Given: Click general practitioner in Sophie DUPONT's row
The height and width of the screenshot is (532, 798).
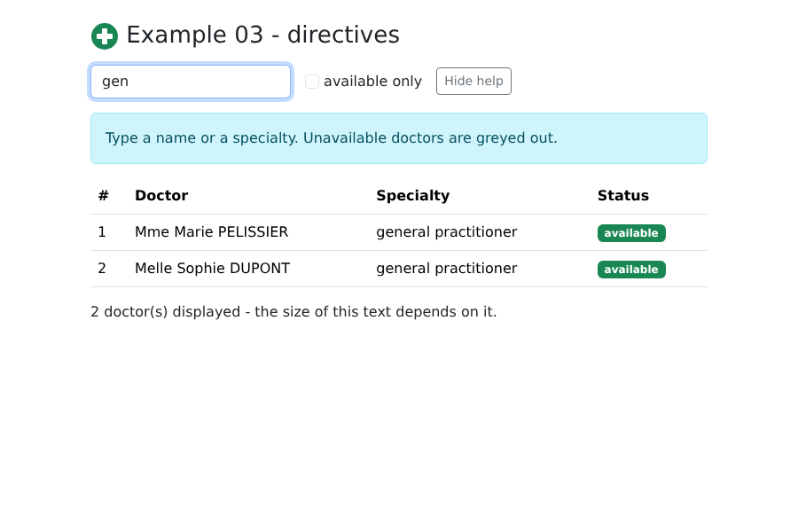Looking at the screenshot, I should pos(446,269).
